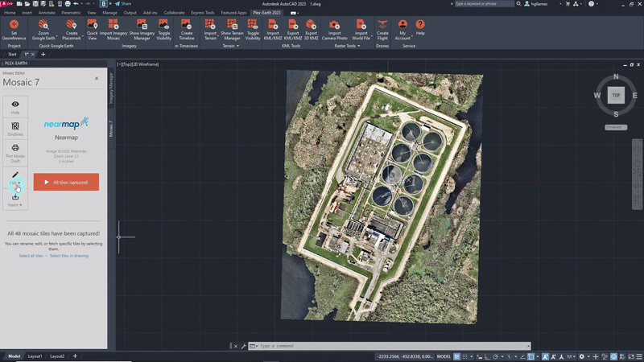Screen dimensions: 644x362
Task: Click the TOP face of ViewCube
Action: coord(616,95)
